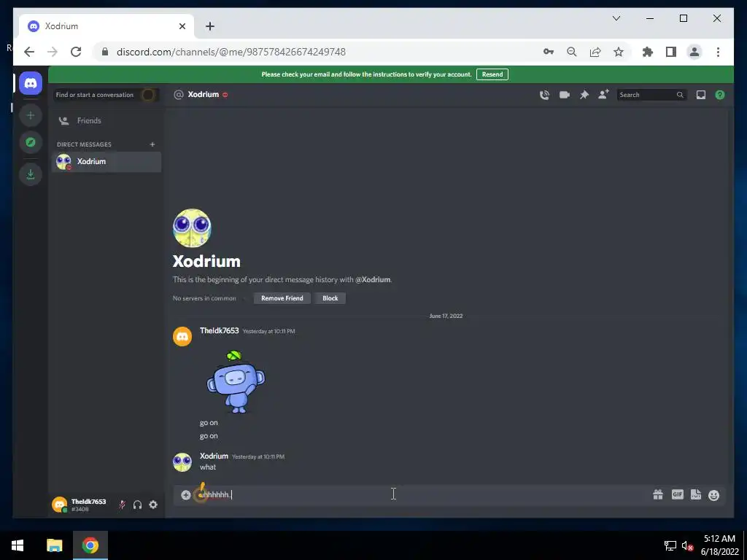Image resolution: width=747 pixels, height=560 pixels.
Task: Click Chrome zoom magnifier icon
Action: coord(572,52)
